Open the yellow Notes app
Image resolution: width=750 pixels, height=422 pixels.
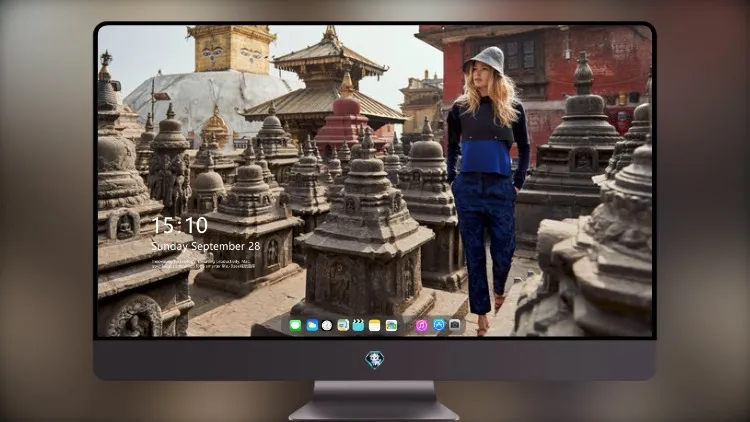(x=375, y=326)
